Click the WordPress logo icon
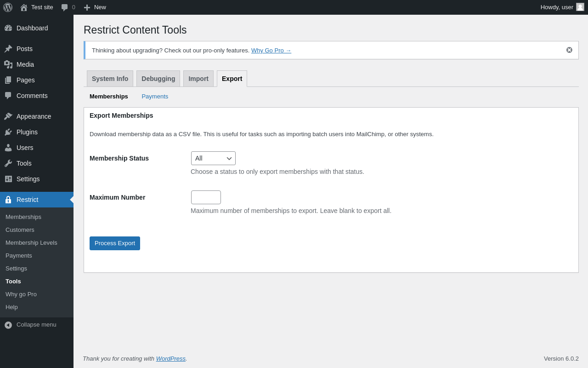The height and width of the screenshot is (368, 588). point(8,7)
